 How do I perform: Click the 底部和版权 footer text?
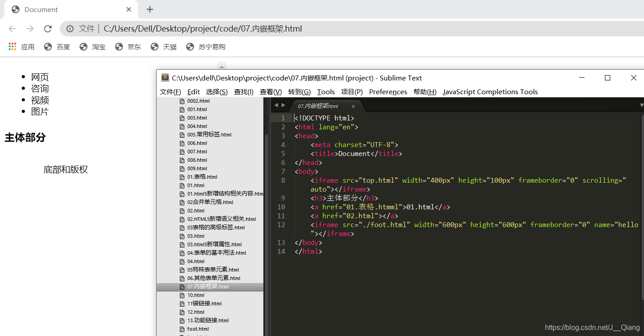click(x=66, y=169)
